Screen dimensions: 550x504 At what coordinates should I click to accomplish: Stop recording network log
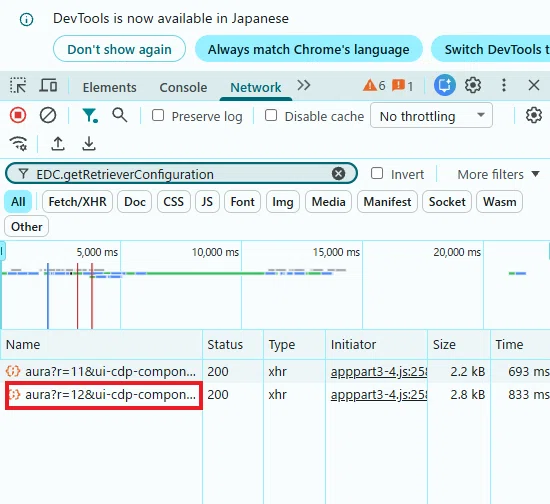tap(18, 115)
